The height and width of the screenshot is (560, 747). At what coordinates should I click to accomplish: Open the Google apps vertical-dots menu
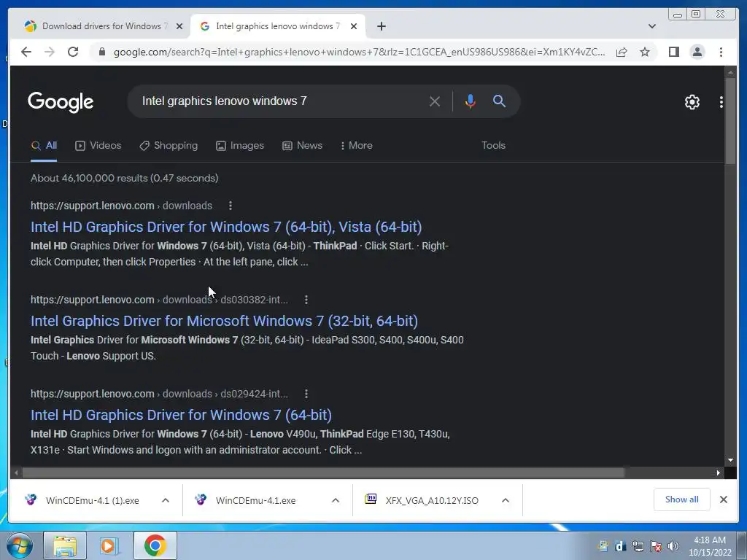(x=721, y=102)
